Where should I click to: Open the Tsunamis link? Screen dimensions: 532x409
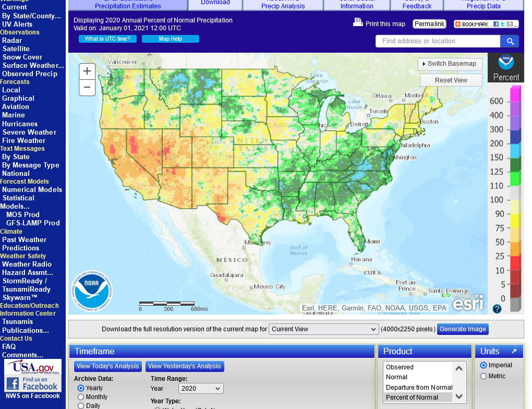click(x=17, y=322)
